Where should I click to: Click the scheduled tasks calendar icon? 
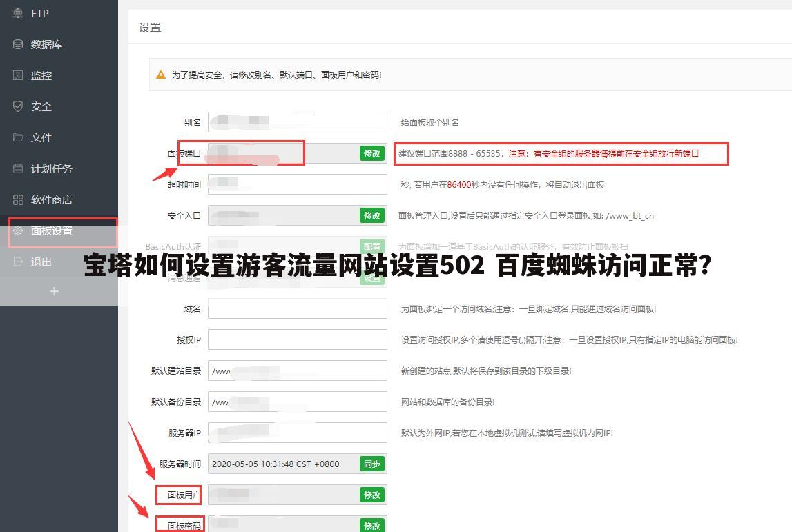pos(18,168)
